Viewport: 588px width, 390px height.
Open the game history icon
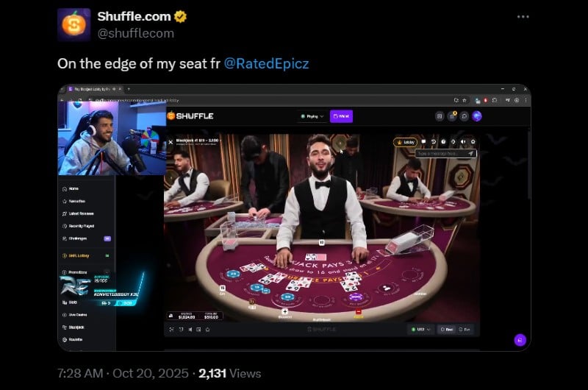point(434,142)
